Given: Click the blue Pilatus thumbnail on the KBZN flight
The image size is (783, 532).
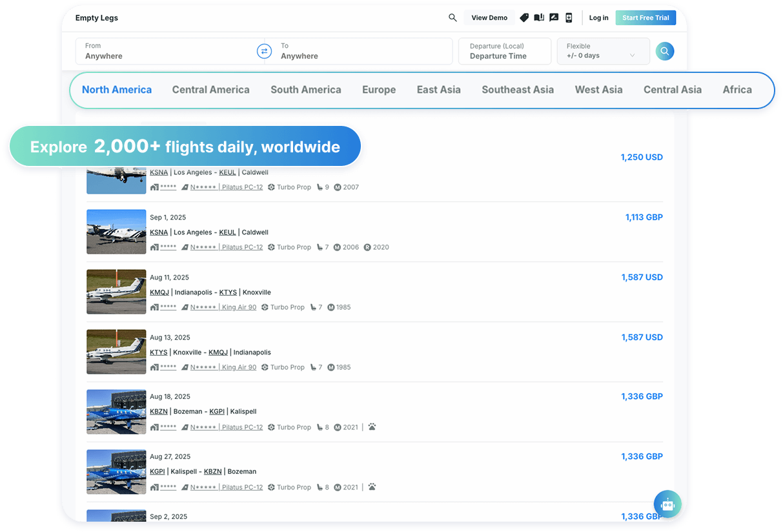Looking at the screenshot, I should coord(116,412).
